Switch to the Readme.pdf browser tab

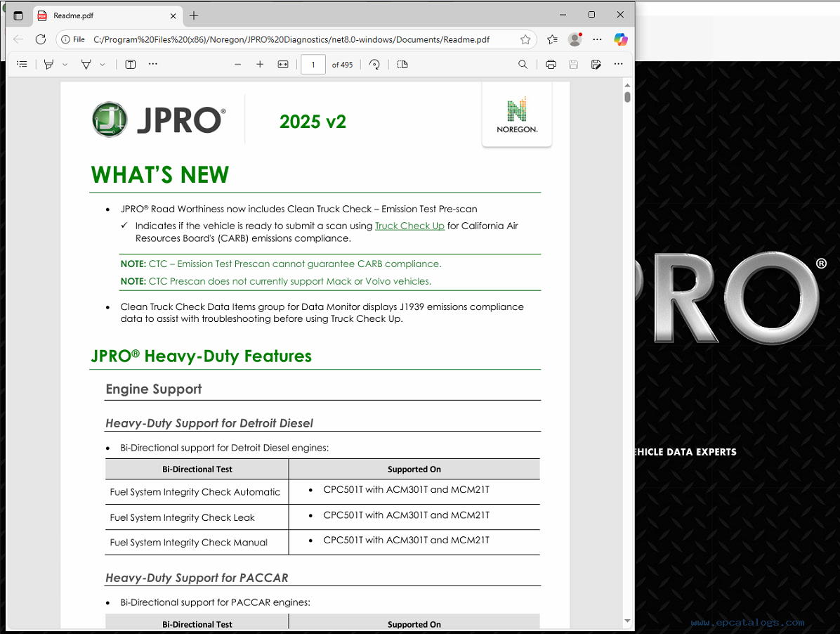click(x=107, y=15)
